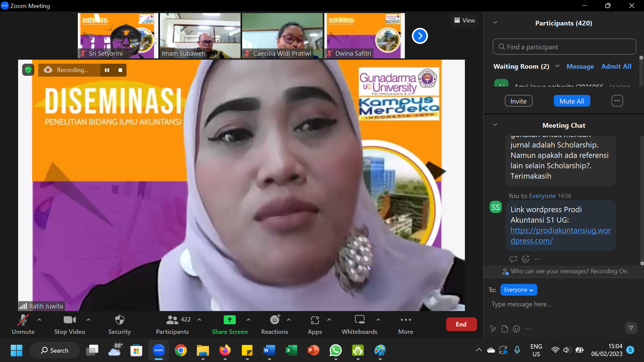The image size is (644, 362).
Task: Collapse the Waiting Room list
Action: pos(557,66)
